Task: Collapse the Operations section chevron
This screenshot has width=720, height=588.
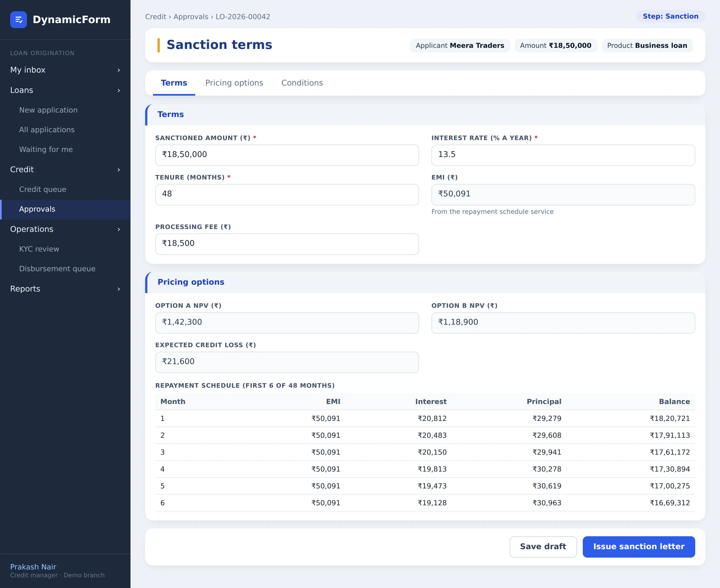Action: tap(118, 229)
